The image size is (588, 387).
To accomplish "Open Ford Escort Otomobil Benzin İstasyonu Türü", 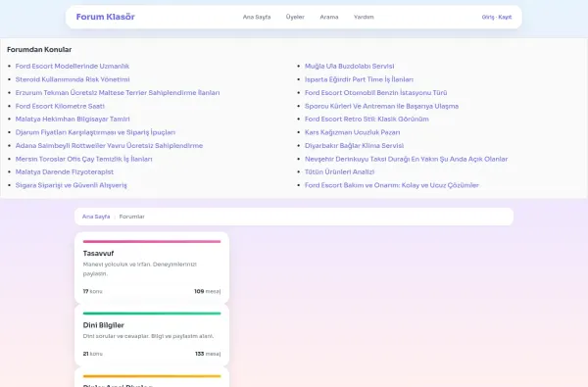I will point(375,93).
